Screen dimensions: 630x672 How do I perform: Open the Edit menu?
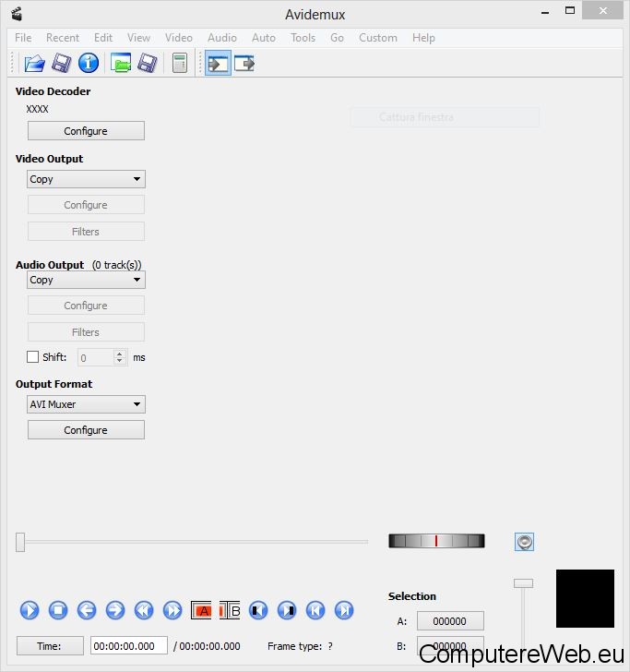click(x=103, y=38)
